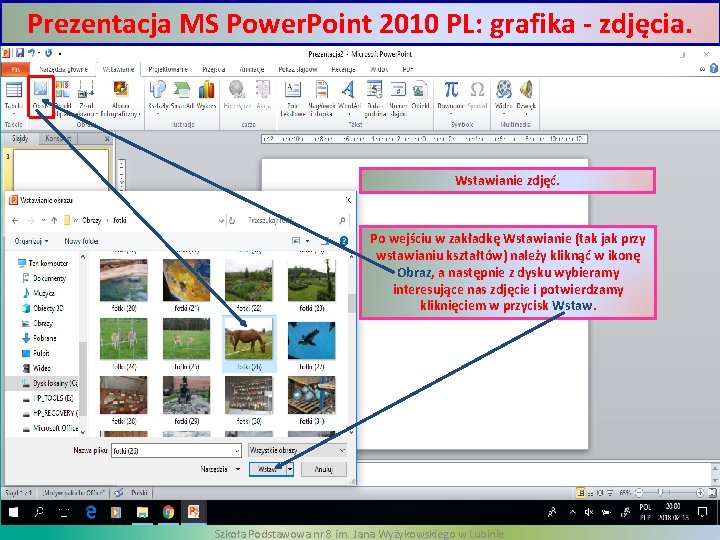Go back in the Wstawianie obrazu dialog
Screen dimensions: 720x540
coord(15,220)
